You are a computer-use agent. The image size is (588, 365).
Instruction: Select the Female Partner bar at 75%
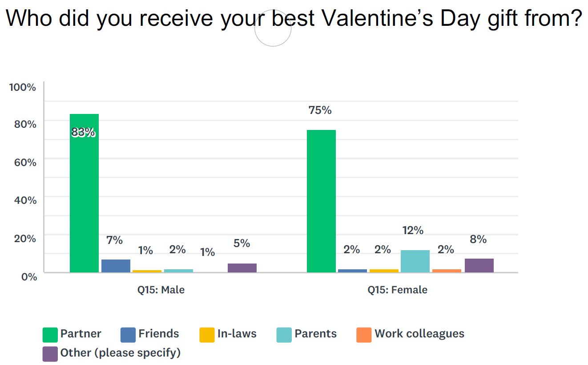(x=321, y=201)
